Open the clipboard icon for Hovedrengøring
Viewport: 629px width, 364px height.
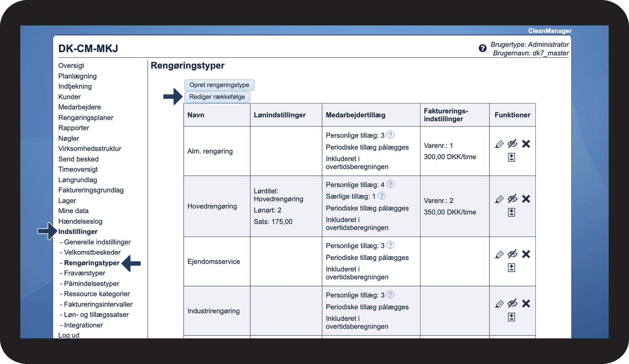click(x=512, y=212)
